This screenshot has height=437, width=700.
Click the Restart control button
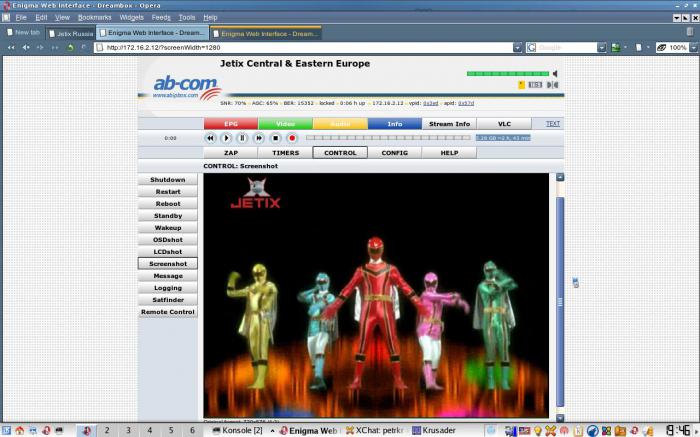pyautogui.click(x=168, y=191)
